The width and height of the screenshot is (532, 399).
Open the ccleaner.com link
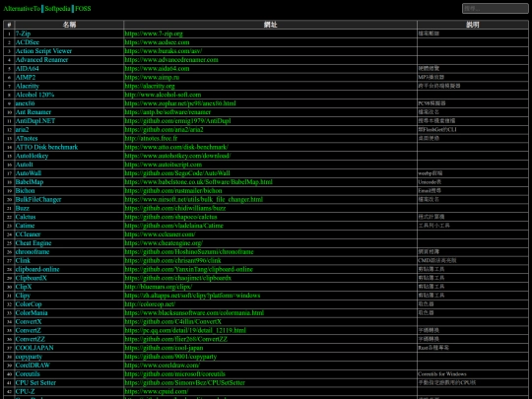tap(160, 234)
